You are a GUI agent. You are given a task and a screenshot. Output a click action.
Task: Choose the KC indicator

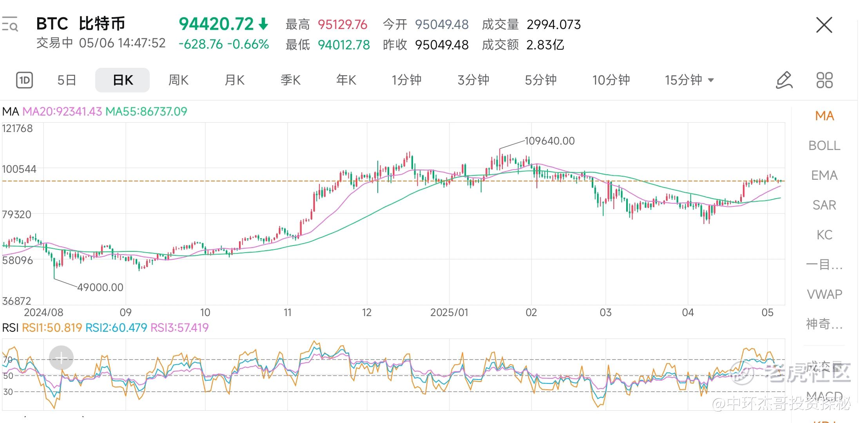tap(824, 235)
